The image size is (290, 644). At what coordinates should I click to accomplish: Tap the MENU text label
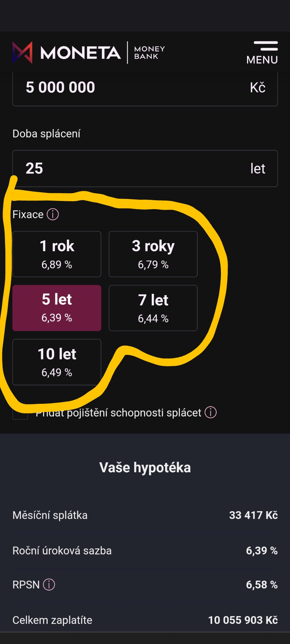(262, 60)
